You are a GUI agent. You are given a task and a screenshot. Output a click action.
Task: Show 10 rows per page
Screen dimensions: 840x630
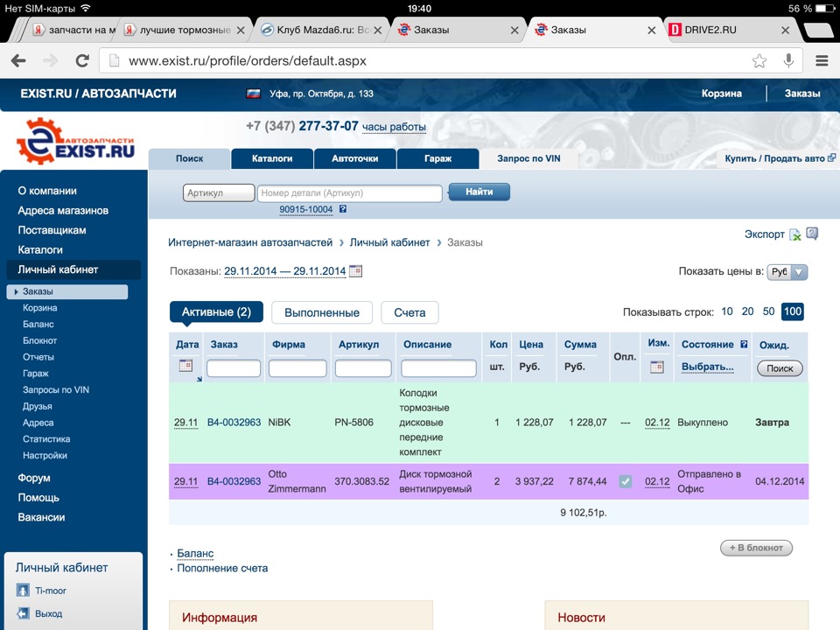click(x=727, y=311)
